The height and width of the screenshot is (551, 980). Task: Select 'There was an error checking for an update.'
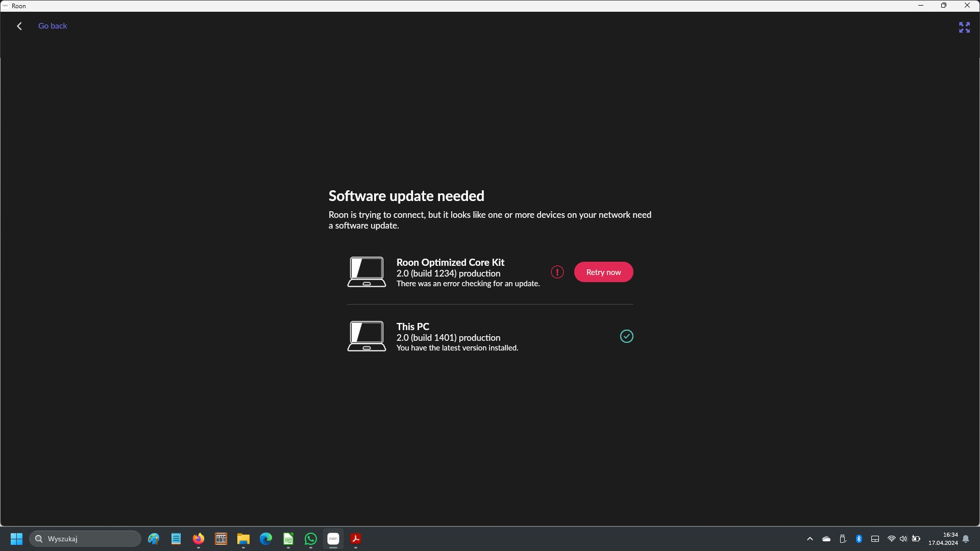(468, 284)
